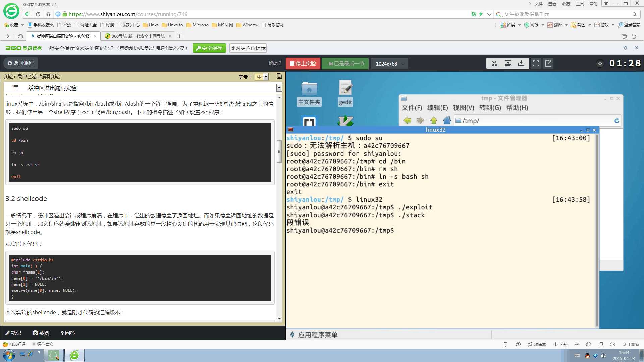Open lab desktop in external window icon
644x362 pixels.
point(548,63)
